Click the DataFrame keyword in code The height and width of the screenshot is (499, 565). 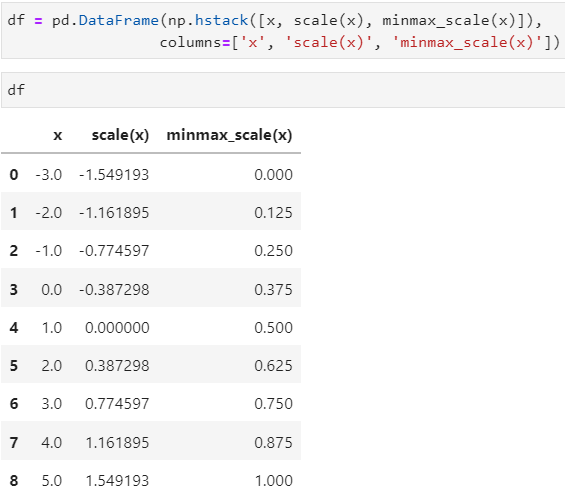click(119, 21)
